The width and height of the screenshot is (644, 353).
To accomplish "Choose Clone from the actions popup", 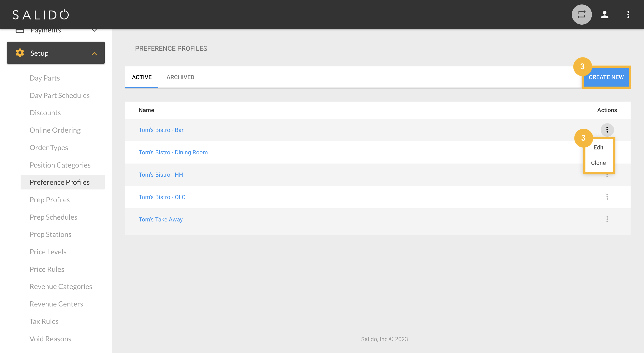I will 598,163.
